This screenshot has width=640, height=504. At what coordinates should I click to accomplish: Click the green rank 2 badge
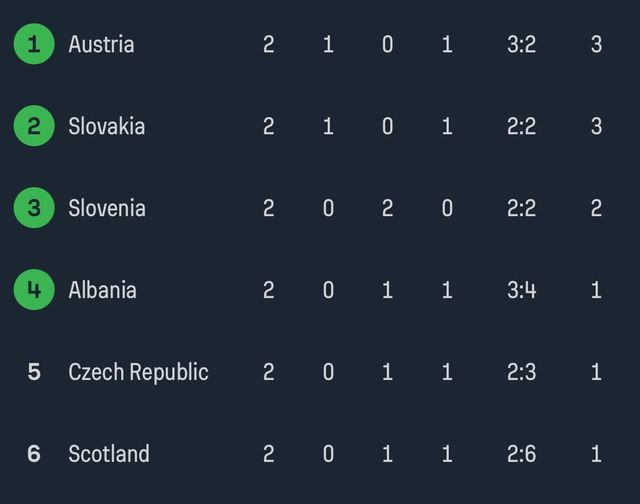34,126
